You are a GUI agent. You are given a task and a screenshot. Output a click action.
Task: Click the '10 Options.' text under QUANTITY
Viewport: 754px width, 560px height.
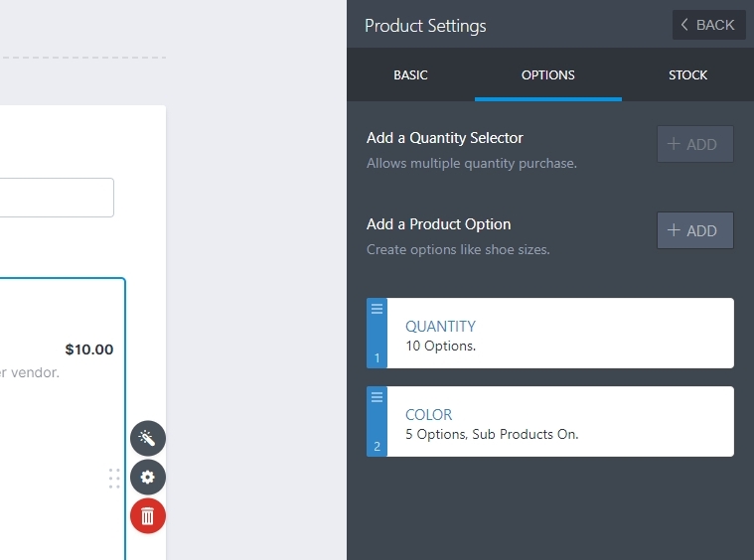click(440, 347)
